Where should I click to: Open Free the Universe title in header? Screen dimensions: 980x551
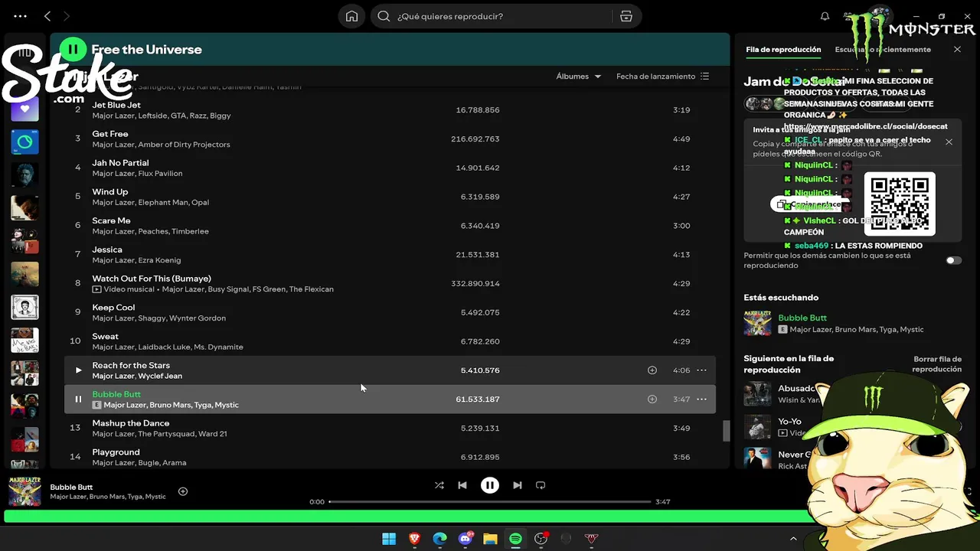tap(146, 50)
